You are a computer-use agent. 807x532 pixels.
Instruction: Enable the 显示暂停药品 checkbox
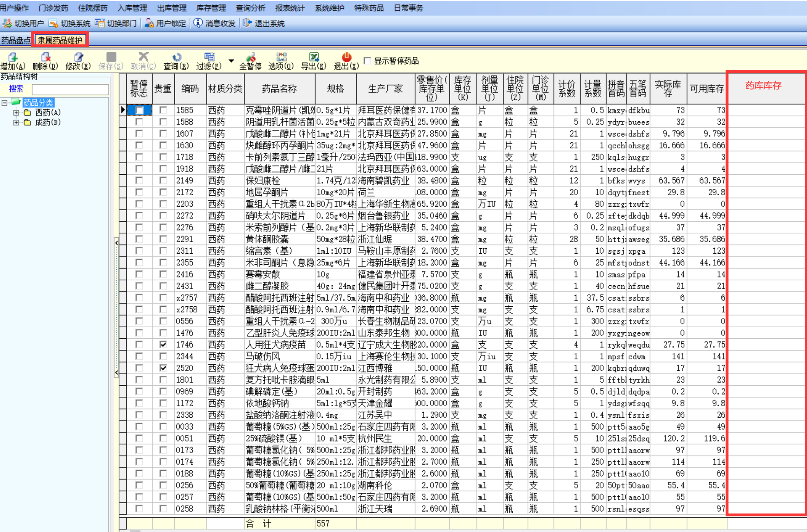click(368, 61)
